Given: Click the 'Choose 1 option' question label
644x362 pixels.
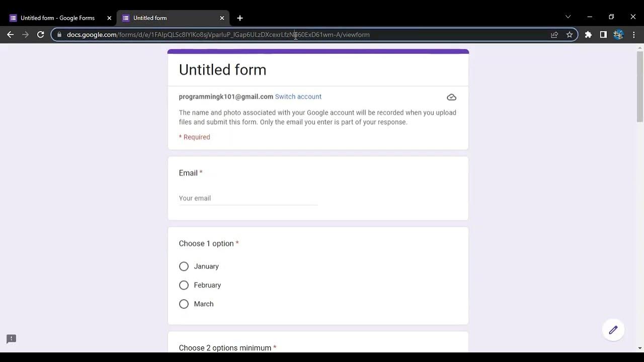Looking at the screenshot, I should [x=206, y=243].
